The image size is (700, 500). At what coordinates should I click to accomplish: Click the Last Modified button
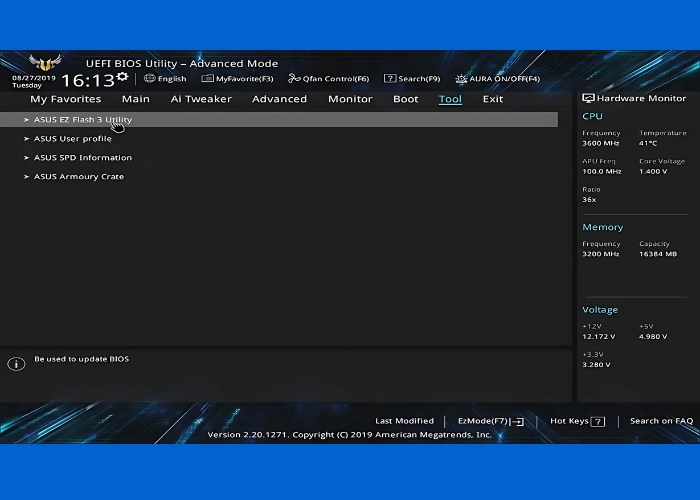404,421
